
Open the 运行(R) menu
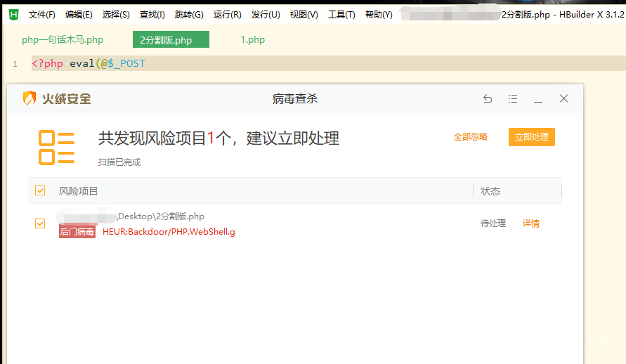point(227,15)
